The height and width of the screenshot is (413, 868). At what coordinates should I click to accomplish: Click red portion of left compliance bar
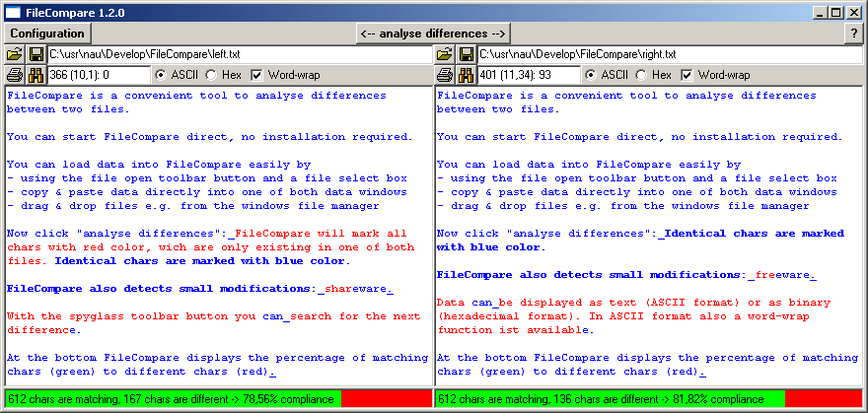pos(387,399)
